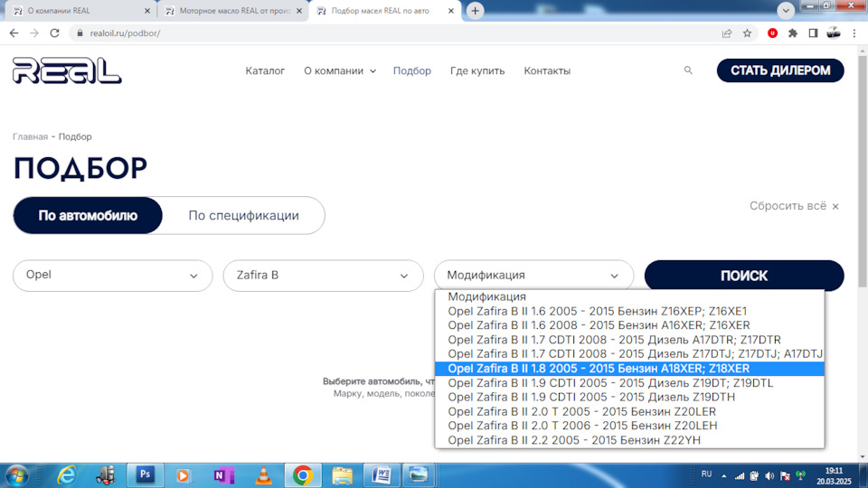Open VLC media player from taskbar
This screenshot has width=868, height=488.
tap(263, 475)
